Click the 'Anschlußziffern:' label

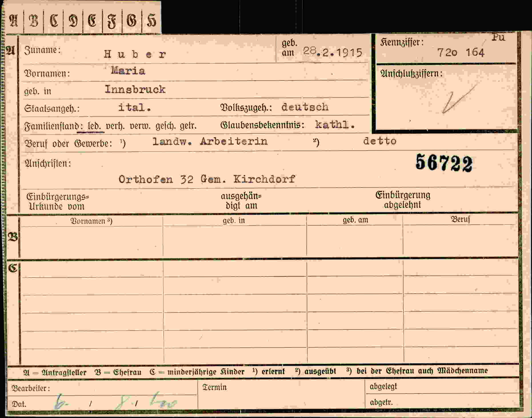click(x=411, y=74)
